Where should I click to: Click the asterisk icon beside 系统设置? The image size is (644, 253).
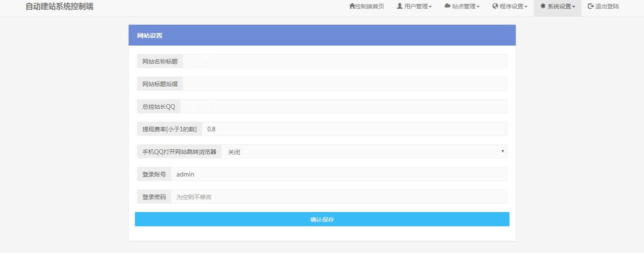[x=543, y=6]
